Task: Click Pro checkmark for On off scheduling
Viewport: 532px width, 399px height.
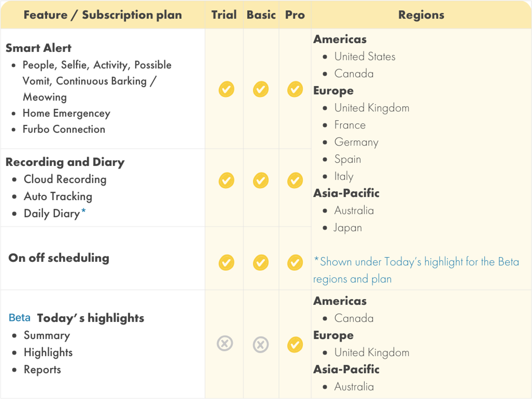Action: [x=295, y=263]
